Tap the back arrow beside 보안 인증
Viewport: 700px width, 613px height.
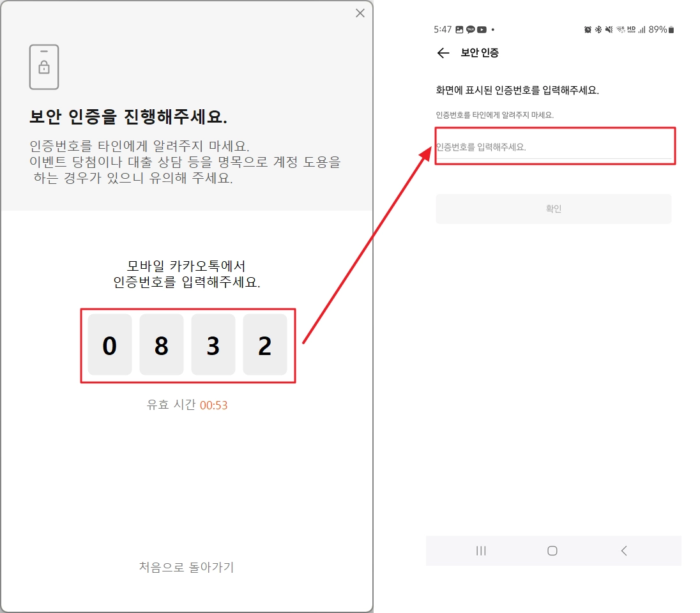coord(443,53)
